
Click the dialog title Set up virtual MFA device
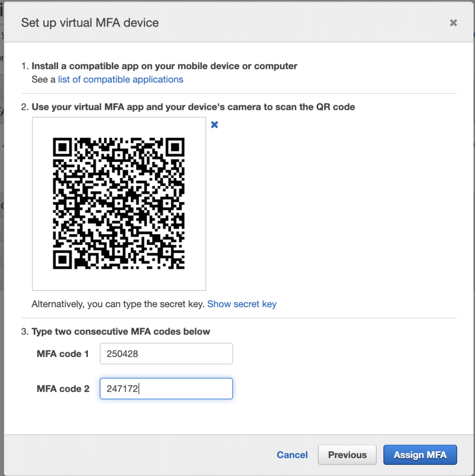click(x=89, y=22)
